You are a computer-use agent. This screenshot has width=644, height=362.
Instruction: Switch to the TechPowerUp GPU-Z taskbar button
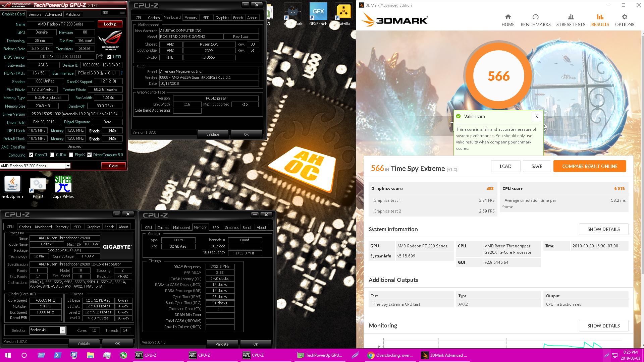click(x=320, y=355)
